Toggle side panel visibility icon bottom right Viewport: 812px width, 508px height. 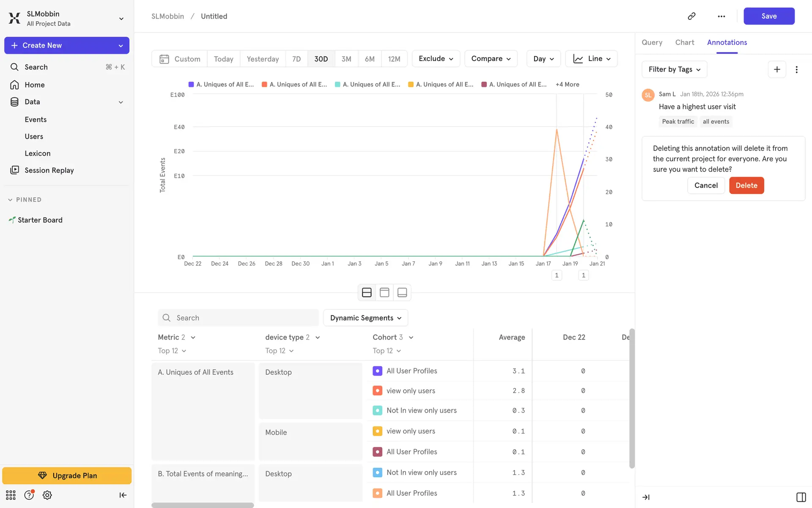(801, 497)
